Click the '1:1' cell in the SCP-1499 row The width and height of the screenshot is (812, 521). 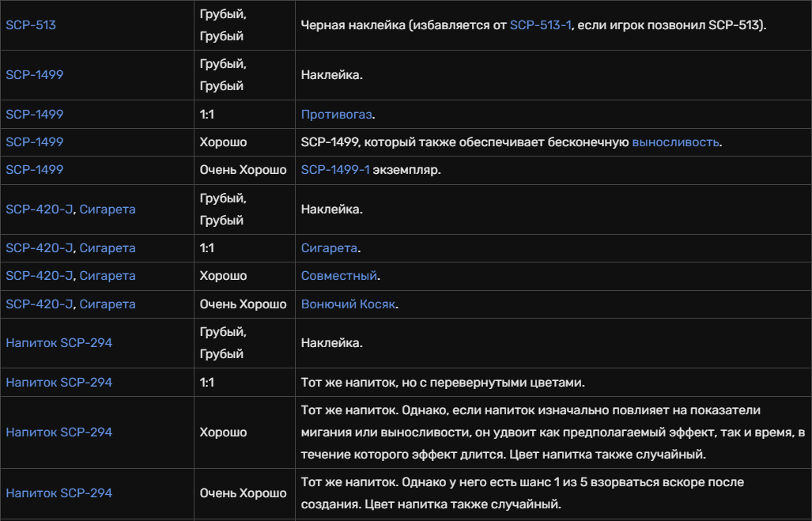[244, 114]
